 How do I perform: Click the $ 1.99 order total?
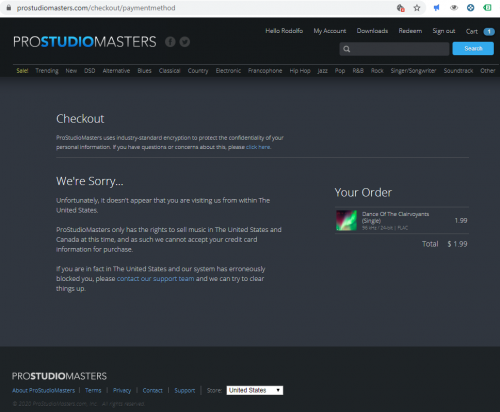point(457,244)
